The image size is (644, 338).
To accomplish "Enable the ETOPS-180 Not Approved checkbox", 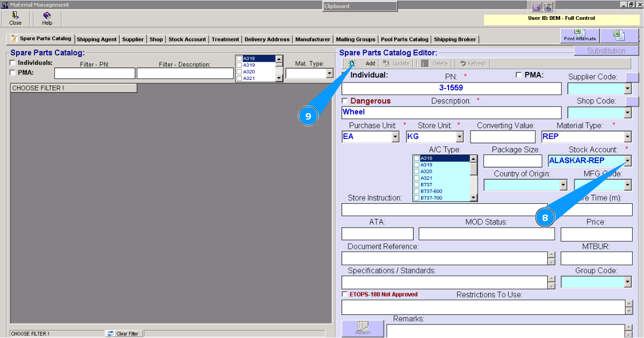I will point(345,294).
